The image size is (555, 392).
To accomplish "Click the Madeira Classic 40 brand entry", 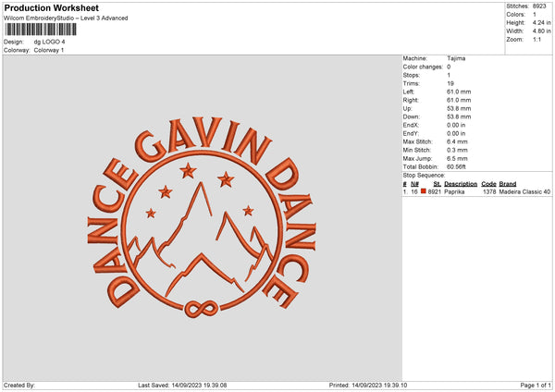I will click(524, 191).
